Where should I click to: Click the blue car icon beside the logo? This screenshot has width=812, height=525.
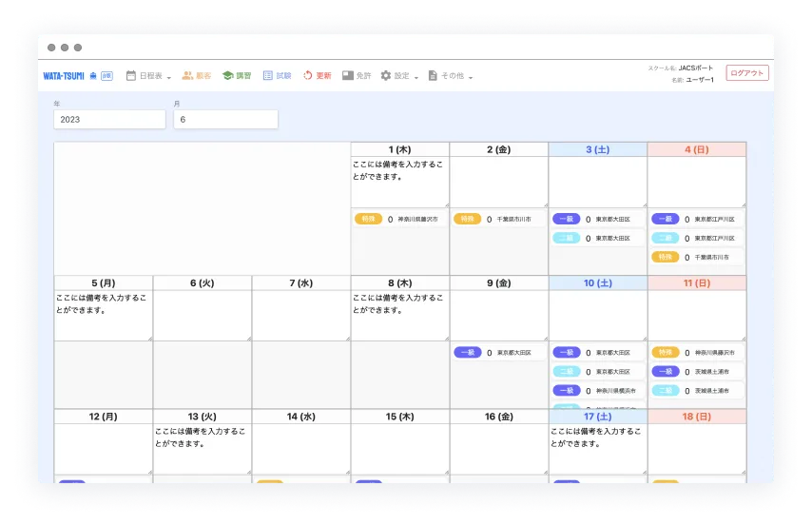pos(93,76)
